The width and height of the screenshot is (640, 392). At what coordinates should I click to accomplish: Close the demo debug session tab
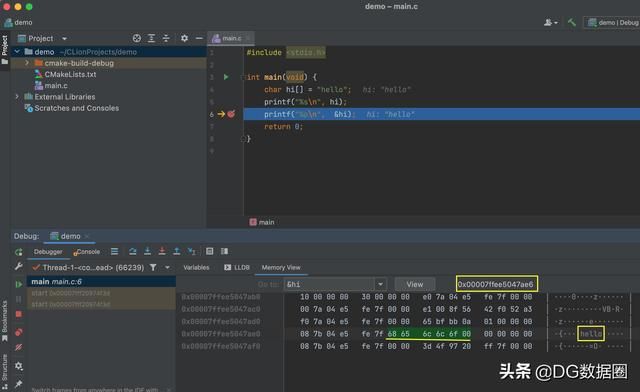point(87,236)
